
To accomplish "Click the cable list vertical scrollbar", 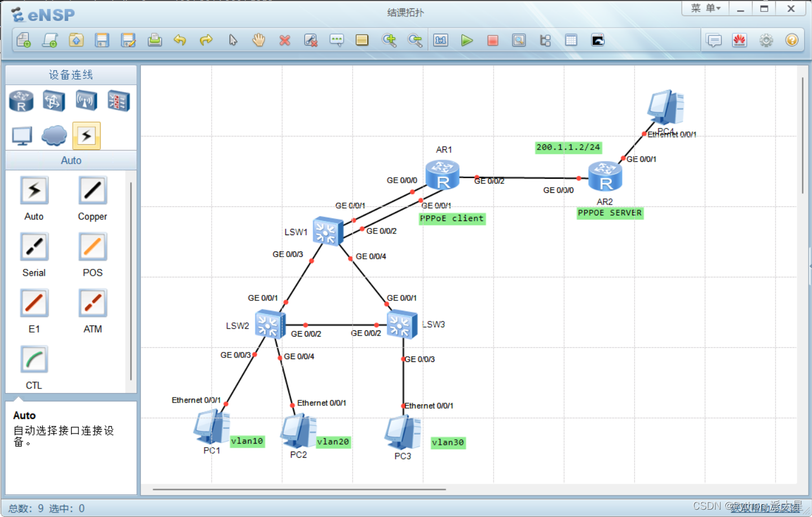I will 131,281.
